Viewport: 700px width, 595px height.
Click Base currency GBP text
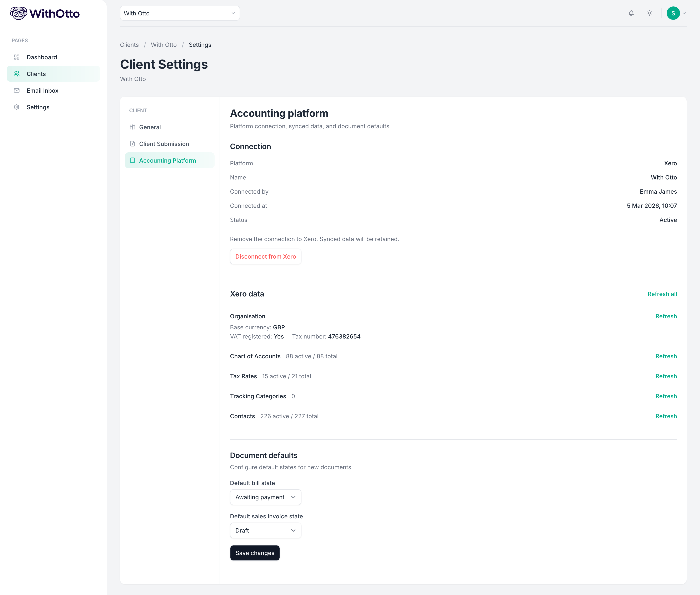(257, 327)
